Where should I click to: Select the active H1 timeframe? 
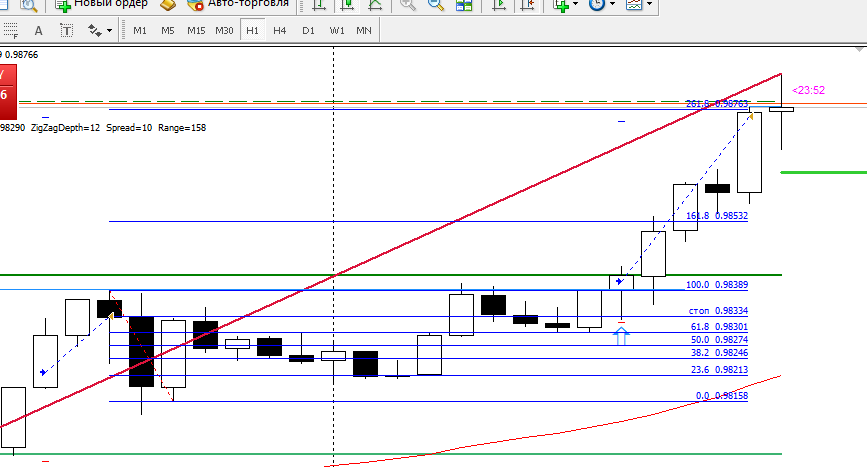click(252, 30)
